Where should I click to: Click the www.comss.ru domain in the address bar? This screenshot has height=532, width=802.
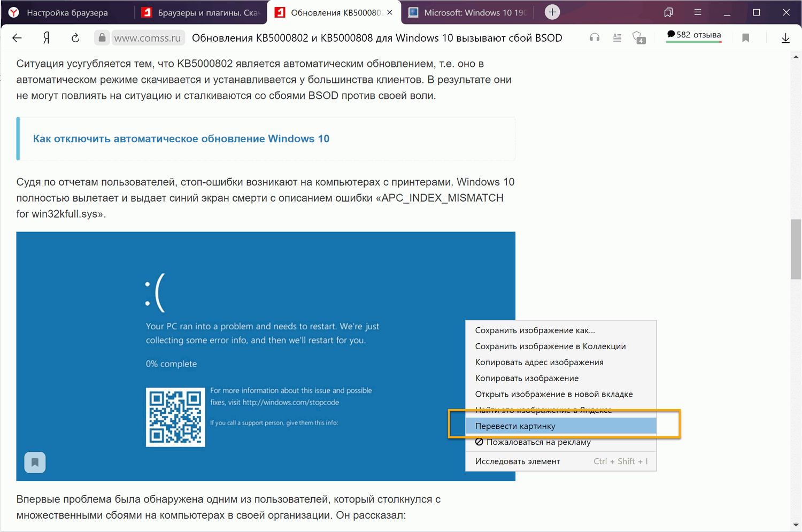coord(148,38)
